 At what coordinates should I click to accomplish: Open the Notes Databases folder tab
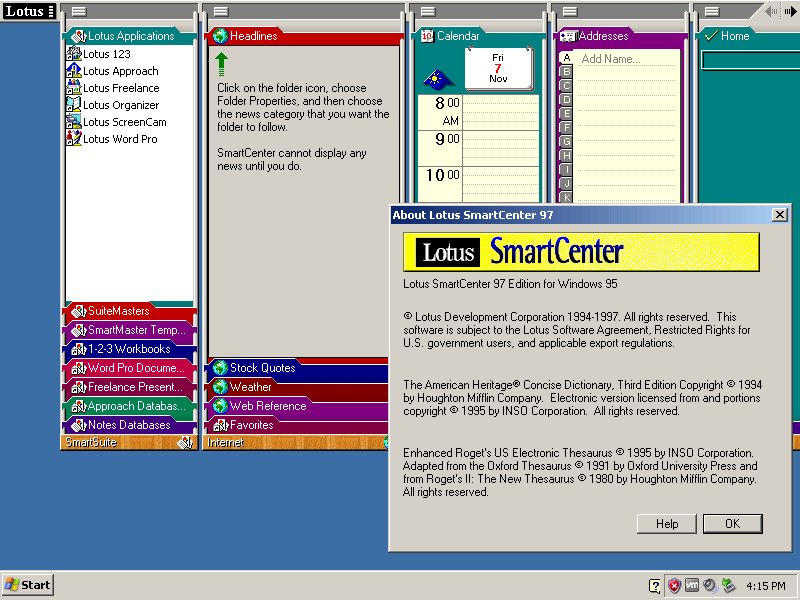click(130, 425)
